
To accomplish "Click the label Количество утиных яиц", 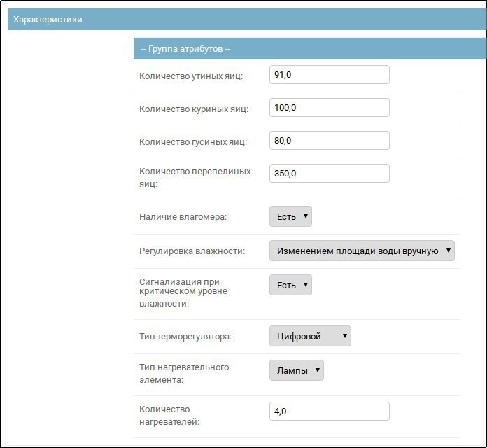I will coord(191,76).
